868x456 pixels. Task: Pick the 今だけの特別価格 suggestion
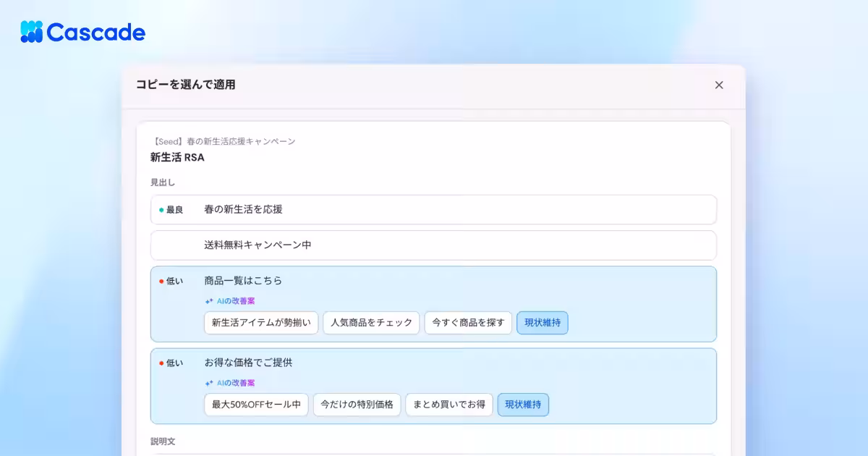coord(357,405)
